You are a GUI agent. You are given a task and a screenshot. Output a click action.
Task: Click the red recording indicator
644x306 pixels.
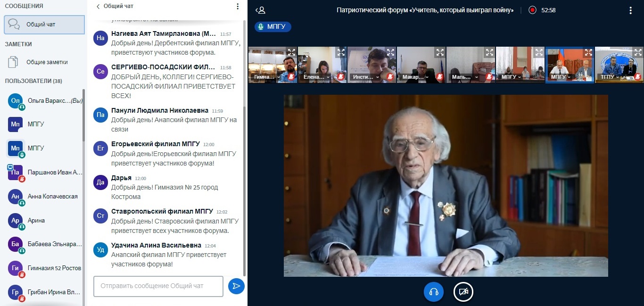(x=532, y=10)
